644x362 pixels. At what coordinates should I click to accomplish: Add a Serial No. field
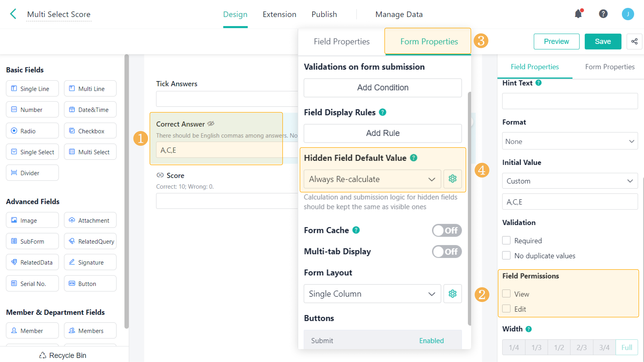tap(32, 283)
